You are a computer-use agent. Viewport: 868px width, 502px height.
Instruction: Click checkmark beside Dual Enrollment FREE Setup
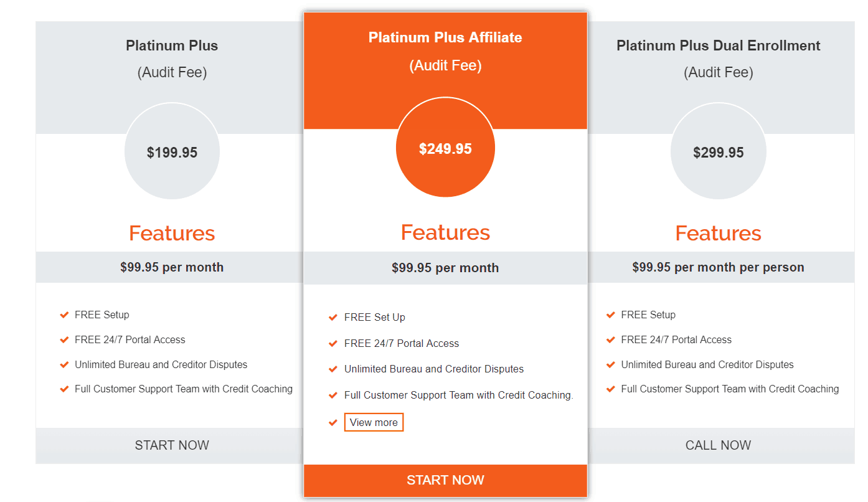tap(610, 315)
